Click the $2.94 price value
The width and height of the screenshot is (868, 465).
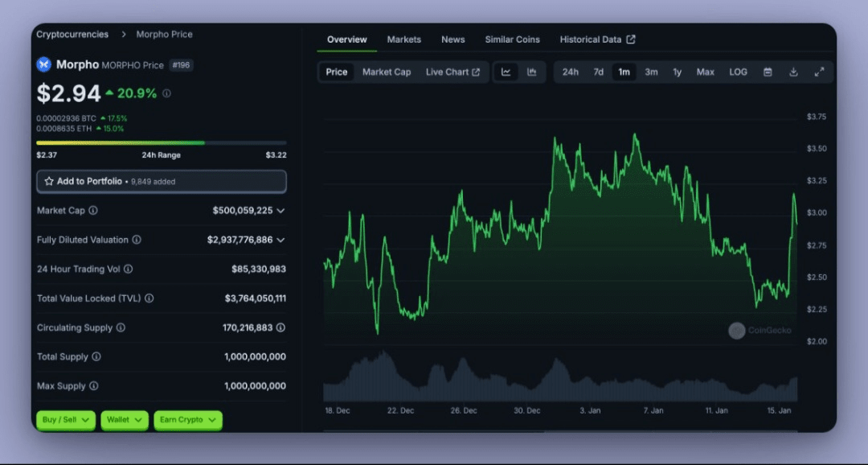point(68,93)
